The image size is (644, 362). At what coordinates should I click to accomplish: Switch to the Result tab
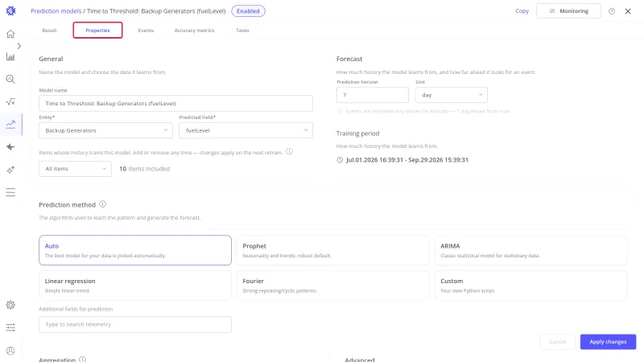pos(49,31)
